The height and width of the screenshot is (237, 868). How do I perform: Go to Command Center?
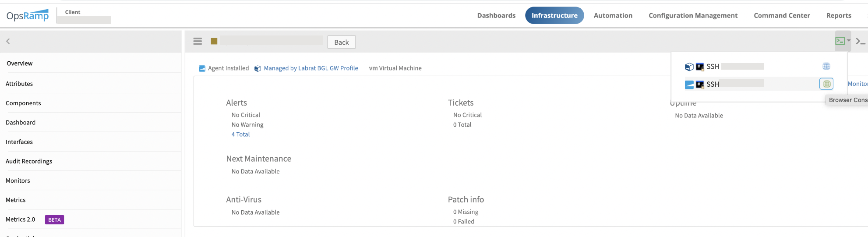782,15
